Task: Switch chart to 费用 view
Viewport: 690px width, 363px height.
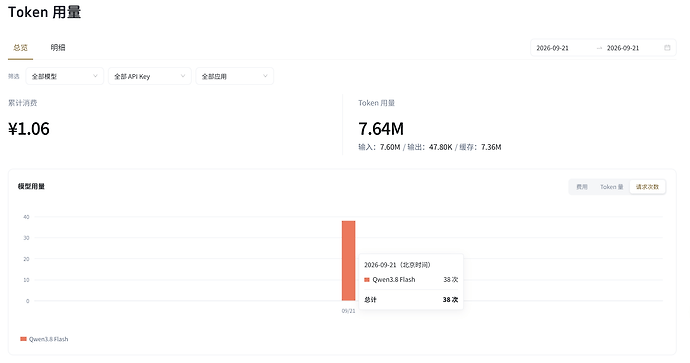Action: [582, 187]
